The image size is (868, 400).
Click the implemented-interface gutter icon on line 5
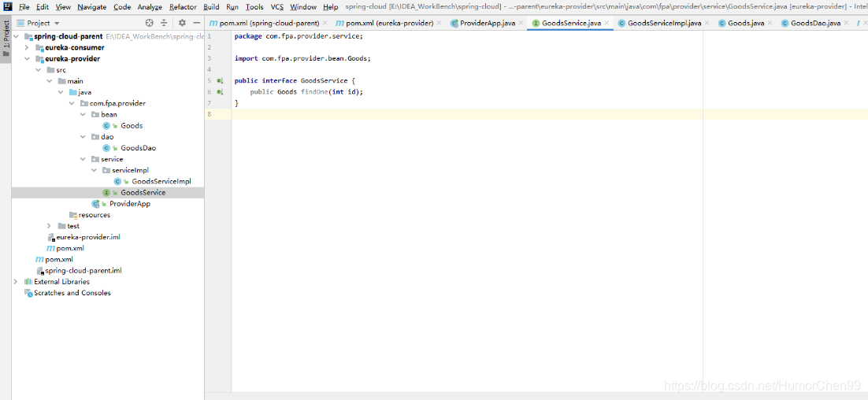point(220,81)
